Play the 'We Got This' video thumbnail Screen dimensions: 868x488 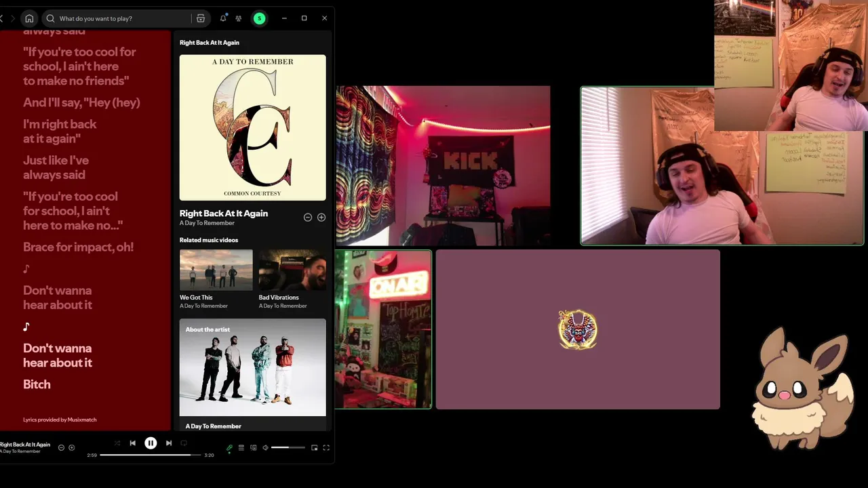click(x=216, y=270)
